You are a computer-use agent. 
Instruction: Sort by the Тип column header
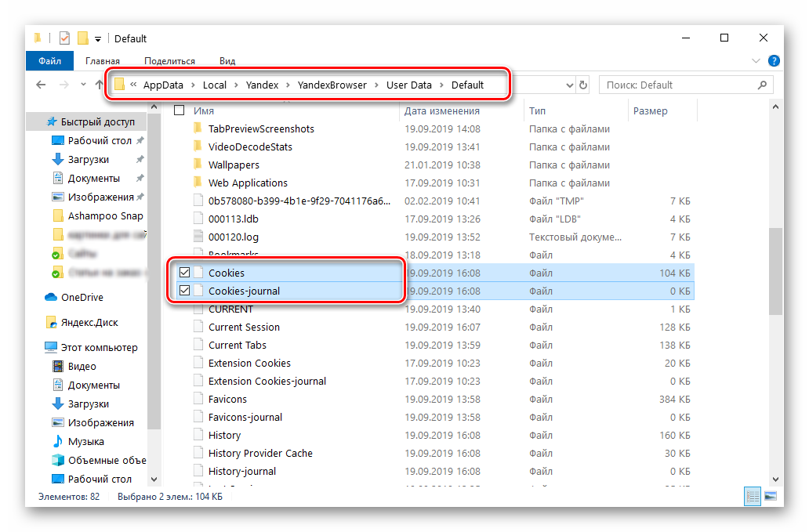pos(537,110)
